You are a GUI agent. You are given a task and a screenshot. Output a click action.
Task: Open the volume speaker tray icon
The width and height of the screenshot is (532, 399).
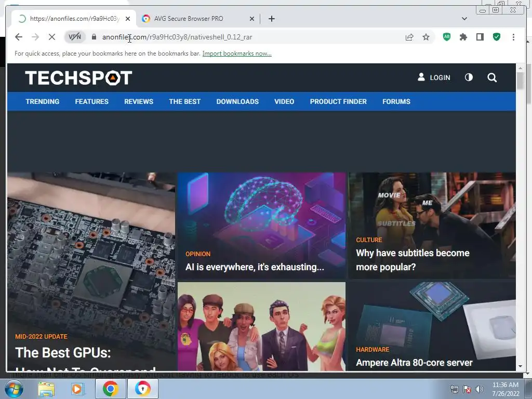click(x=480, y=389)
